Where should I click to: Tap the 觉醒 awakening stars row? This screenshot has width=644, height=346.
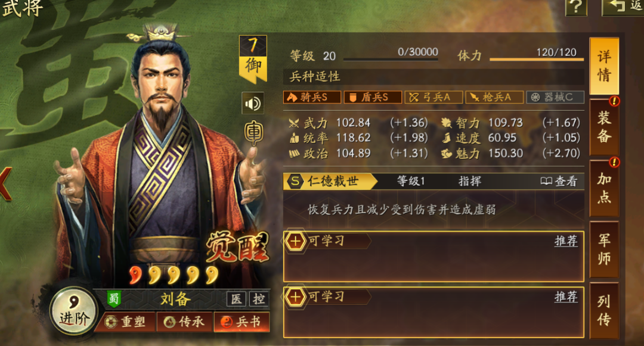[174, 275]
